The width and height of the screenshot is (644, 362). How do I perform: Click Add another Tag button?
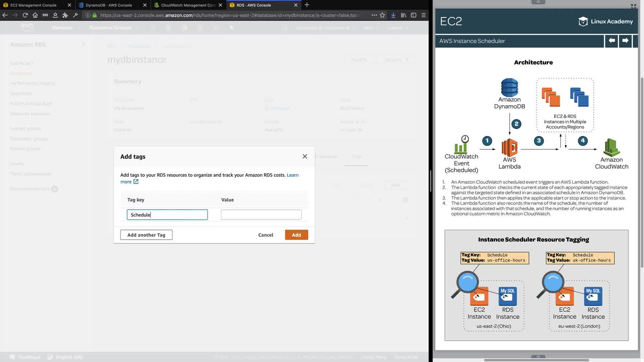click(x=146, y=235)
